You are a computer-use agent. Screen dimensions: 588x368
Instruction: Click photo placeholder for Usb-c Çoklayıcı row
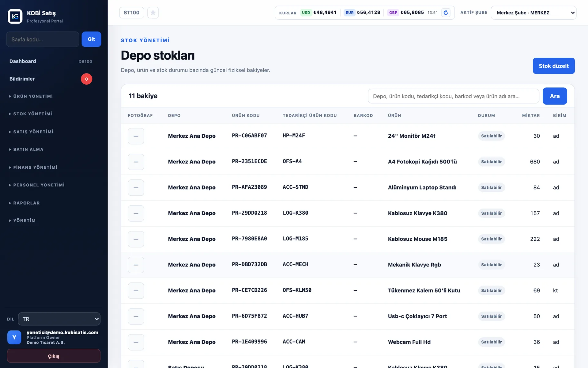click(x=136, y=316)
